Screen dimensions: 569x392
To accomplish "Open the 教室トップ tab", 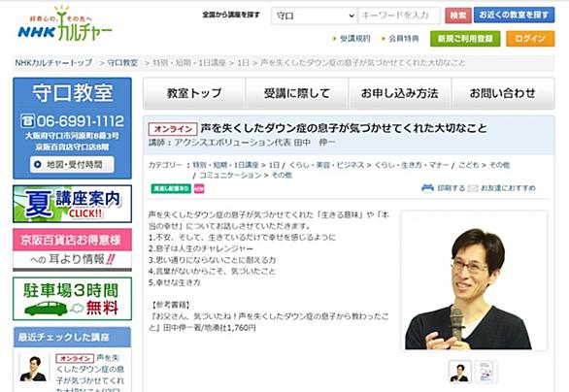I will (x=194, y=93).
